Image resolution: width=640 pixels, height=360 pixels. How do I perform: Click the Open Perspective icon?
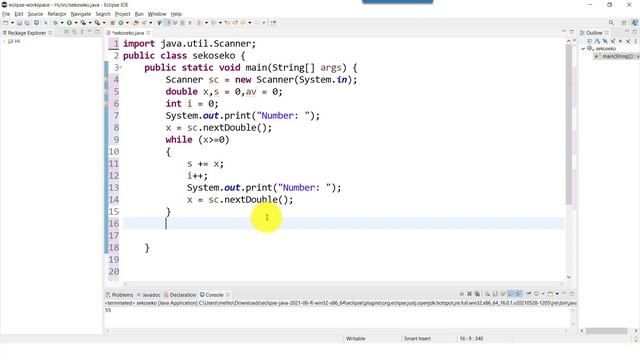[x=624, y=23]
